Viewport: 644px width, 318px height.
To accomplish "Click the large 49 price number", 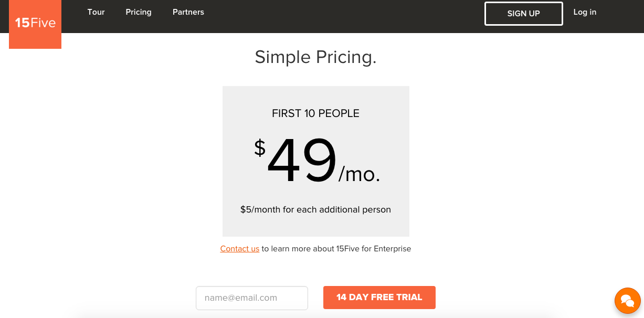I will (302, 161).
